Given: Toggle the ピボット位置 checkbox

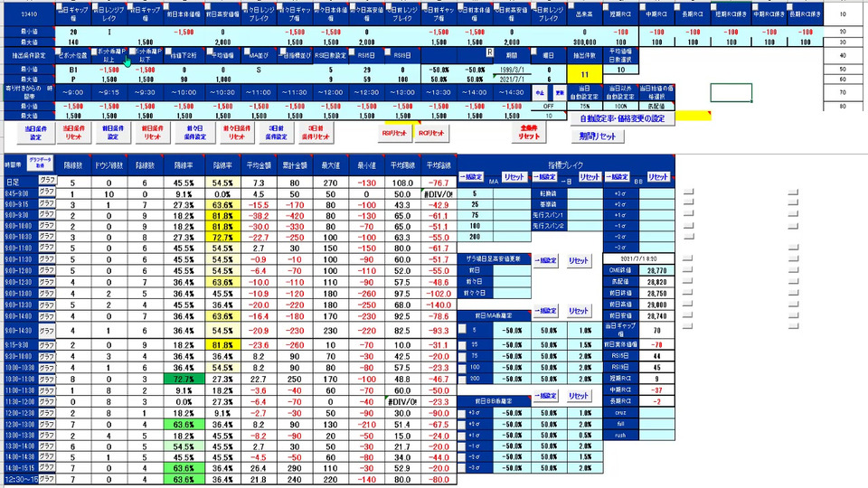Looking at the screenshot, I should click(59, 52).
